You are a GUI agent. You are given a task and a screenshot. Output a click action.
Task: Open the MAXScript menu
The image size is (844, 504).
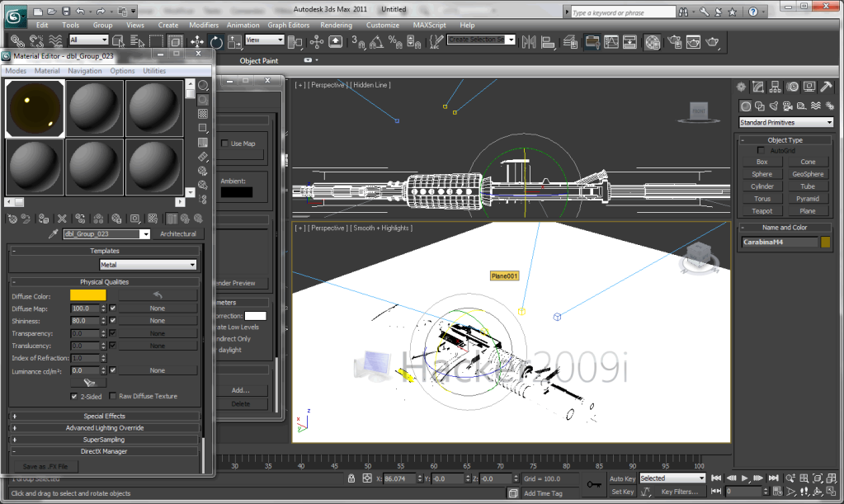pyautogui.click(x=429, y=26)
